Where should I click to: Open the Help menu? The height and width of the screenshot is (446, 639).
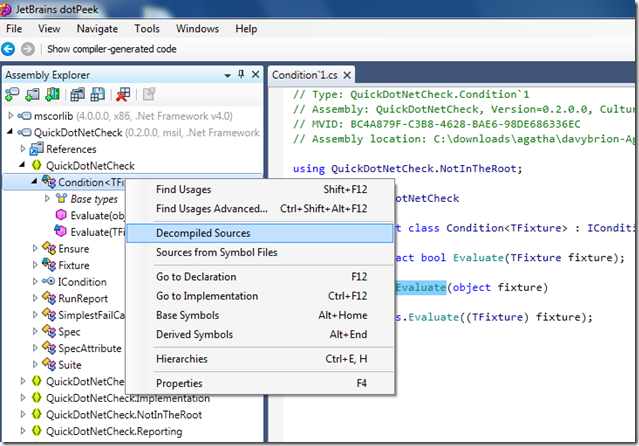click(246, 29)
